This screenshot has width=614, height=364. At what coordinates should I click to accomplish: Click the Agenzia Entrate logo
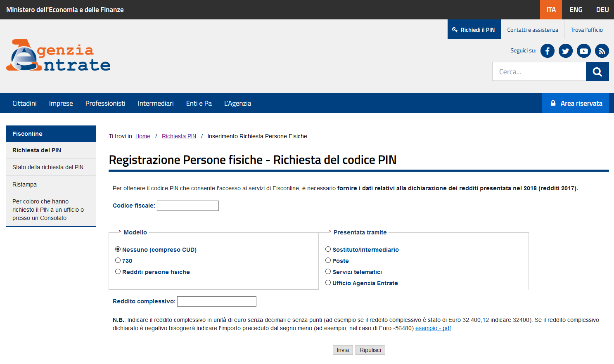click(x=58, y=56)
